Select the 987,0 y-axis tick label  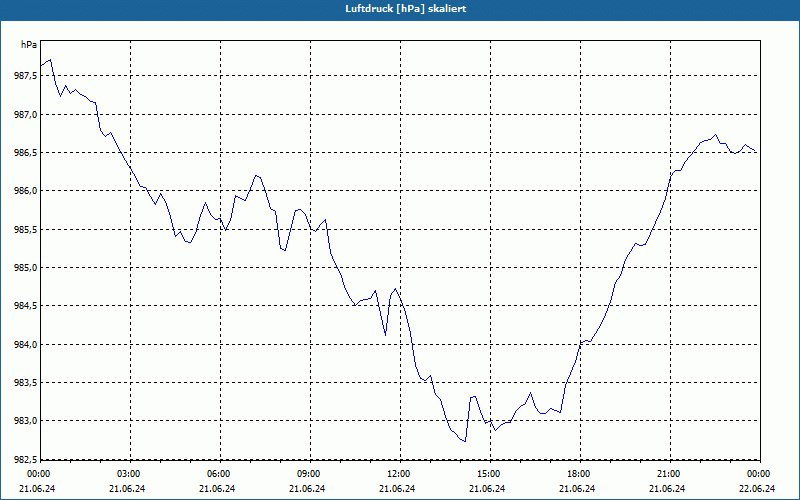point(25,114)
